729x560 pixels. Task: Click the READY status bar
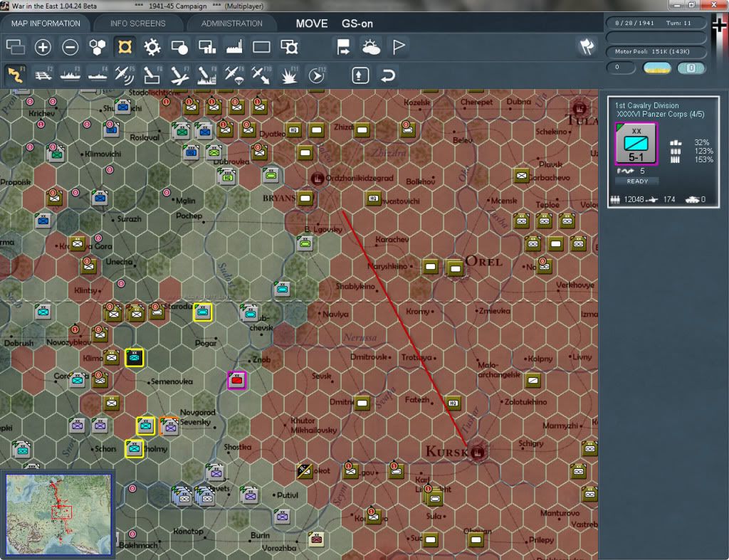coord(637,181)
